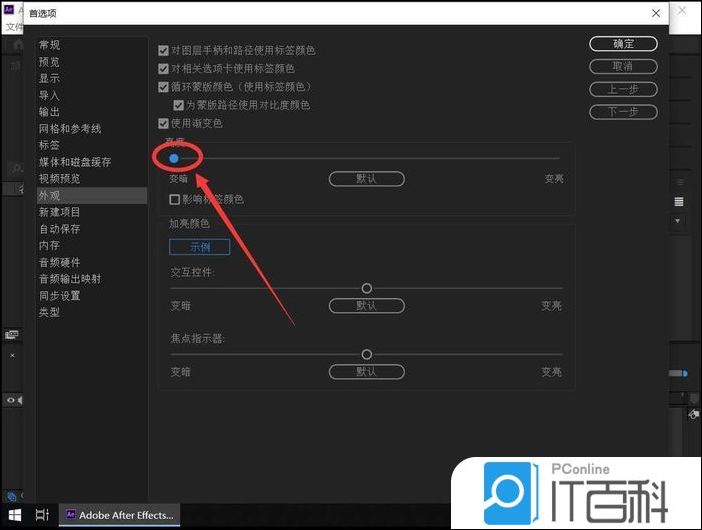Viewport: 702px width, 530px height.
Task: Disable the 使用渐变色 checkbox
Action: pos(163,123)
